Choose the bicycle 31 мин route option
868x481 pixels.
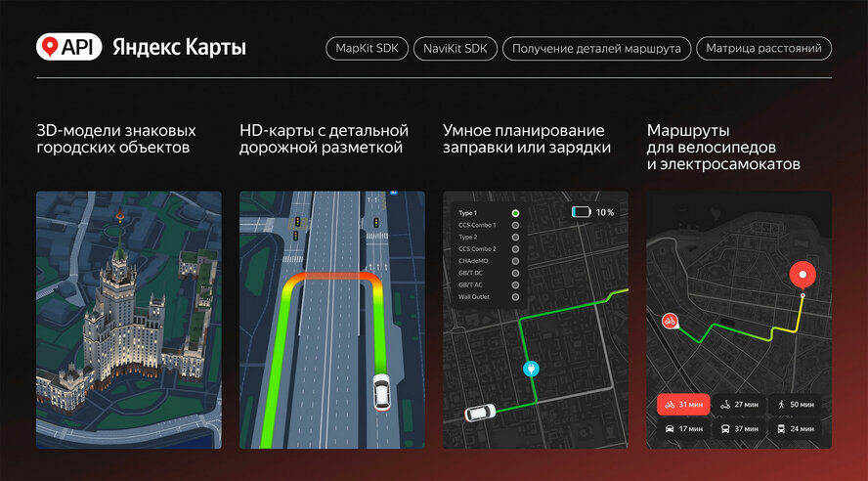[x=683, y=405]
